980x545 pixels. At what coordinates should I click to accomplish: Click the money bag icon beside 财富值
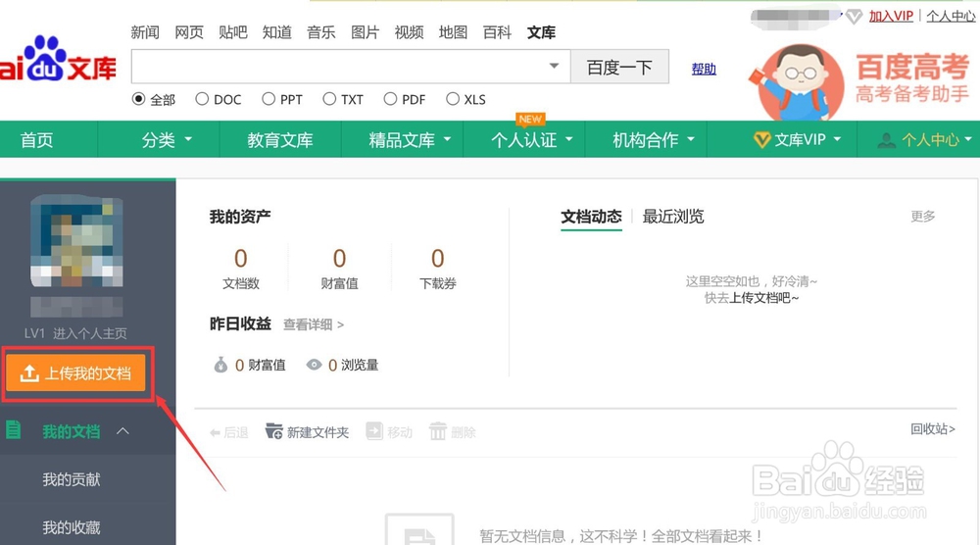pos(220,365)
